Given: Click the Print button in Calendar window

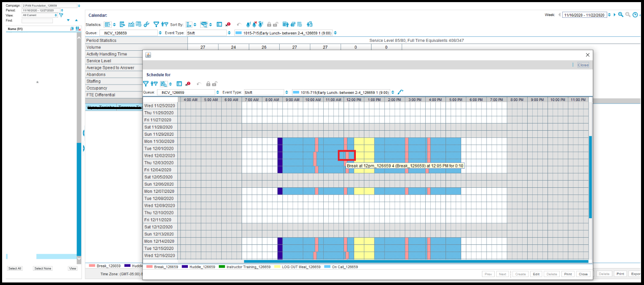Looking at the screenshot, I should click(x=620, y=274).
